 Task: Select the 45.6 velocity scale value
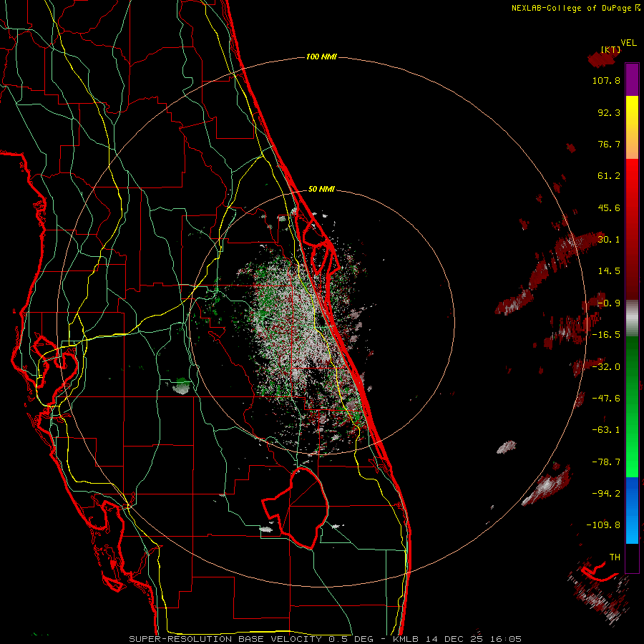609,208
